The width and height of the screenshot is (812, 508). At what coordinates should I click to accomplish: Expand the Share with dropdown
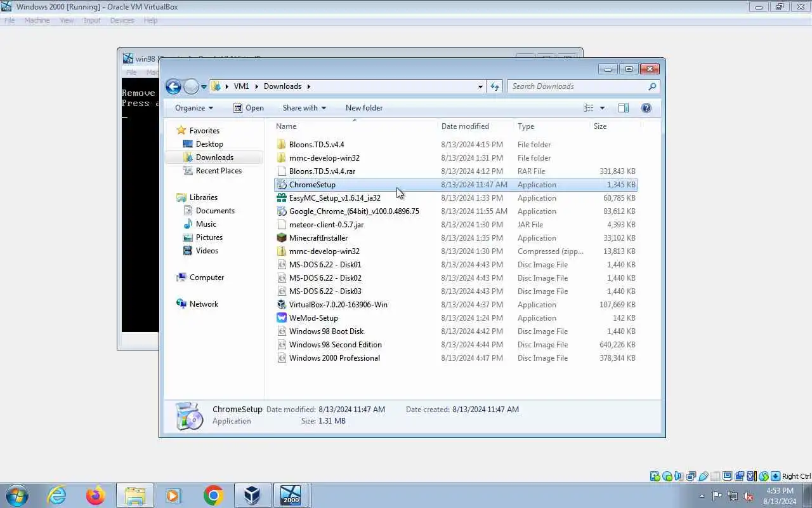tap(304, 108)
